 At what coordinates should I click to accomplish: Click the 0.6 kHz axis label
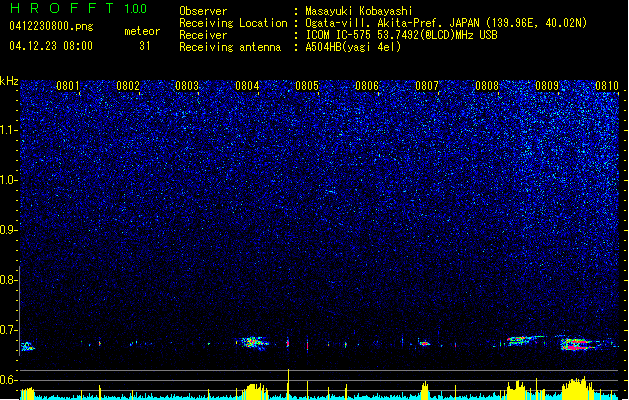coord(8,380)
